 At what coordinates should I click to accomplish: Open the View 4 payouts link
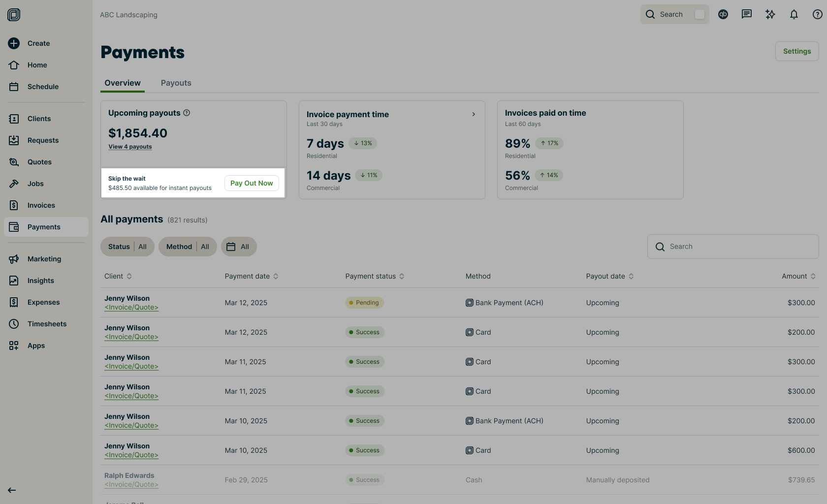(x=130, y=147)
